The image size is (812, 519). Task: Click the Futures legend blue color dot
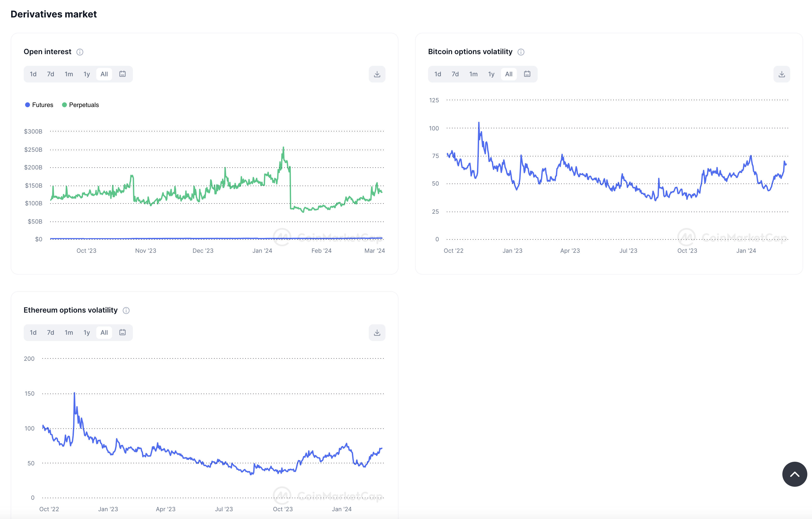[x=28, y=105]
